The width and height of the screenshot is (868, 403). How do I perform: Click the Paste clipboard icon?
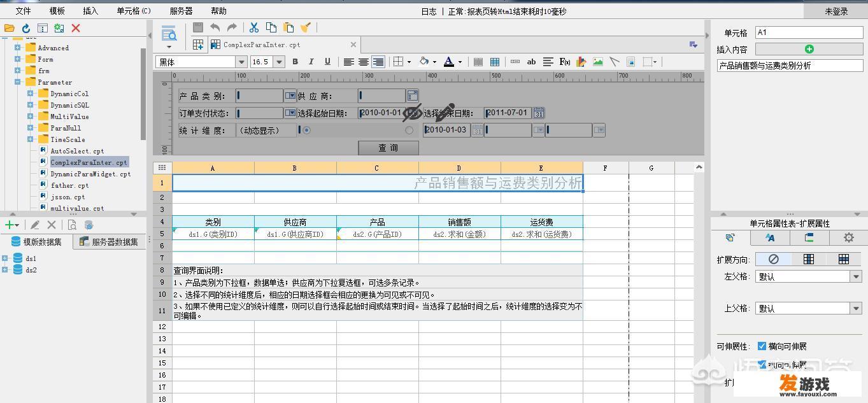point(288,27)
